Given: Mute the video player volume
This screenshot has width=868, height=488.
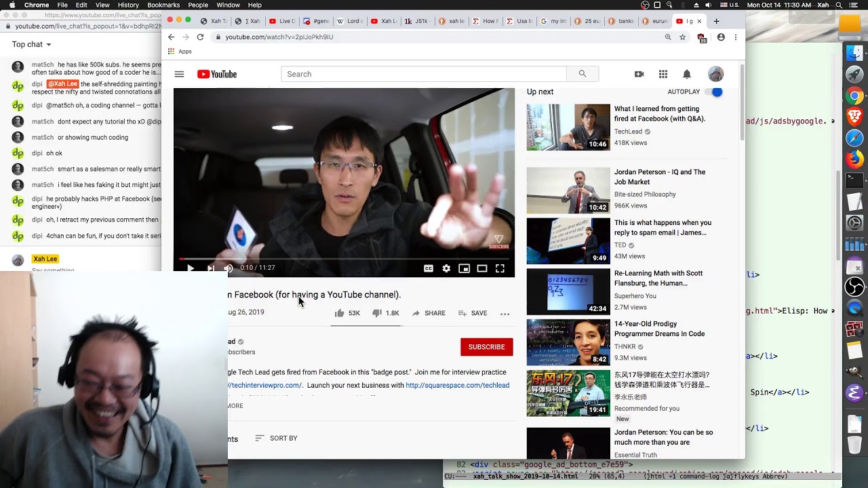Looking at the screenshot, I should pos(229,268).
